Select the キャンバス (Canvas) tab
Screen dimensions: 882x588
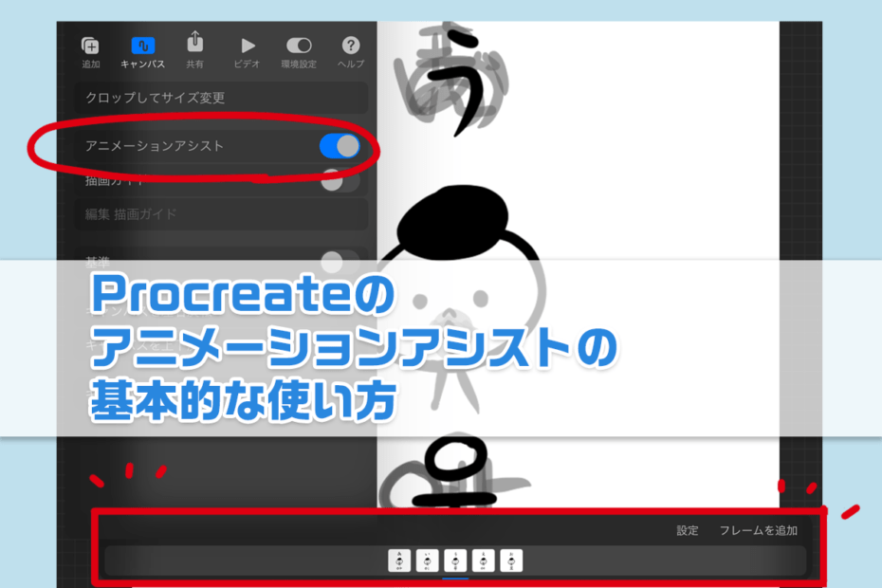(143, 52)
